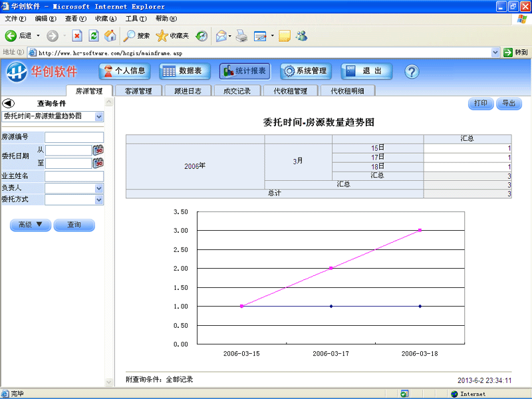Click the IE Forward arrow icon
Screen dimensions: 532x399
click(53, 36)
